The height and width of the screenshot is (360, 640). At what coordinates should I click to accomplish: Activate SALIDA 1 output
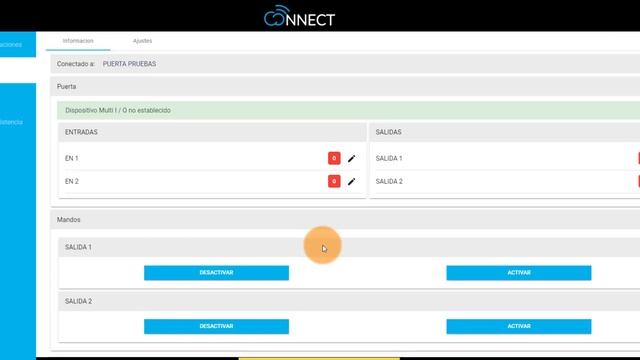[519, 273]
